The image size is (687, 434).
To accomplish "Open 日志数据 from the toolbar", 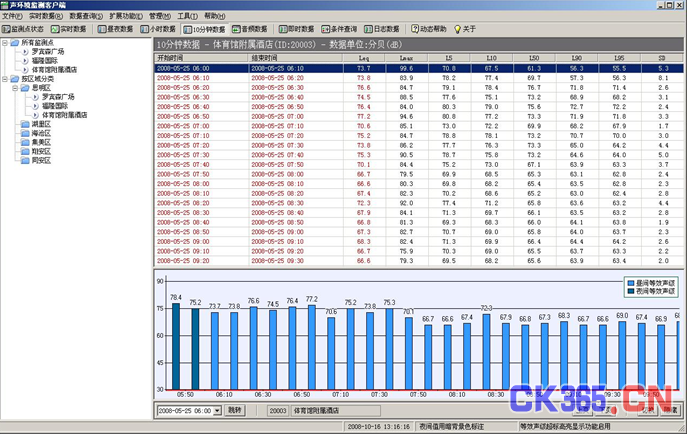I will pyautogui.click(x=382, y=29).
